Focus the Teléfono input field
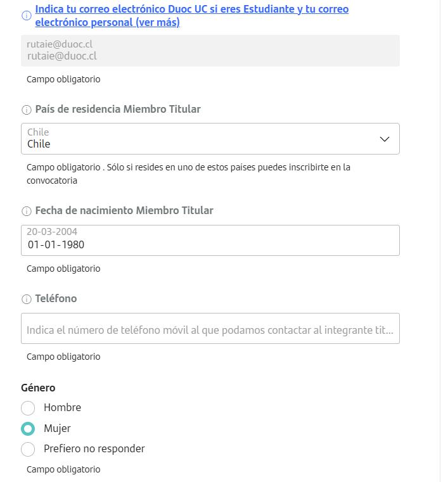Screen dimensions: 448x482 [x=210, y=329]
